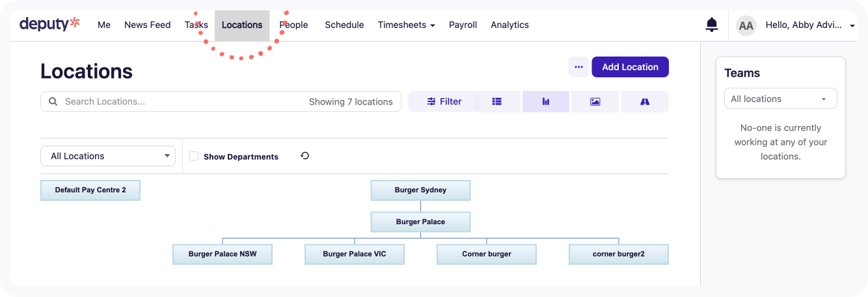The image size is (868, 297).
Task: Go to the Schedule tab
Action: pos(344,25)
